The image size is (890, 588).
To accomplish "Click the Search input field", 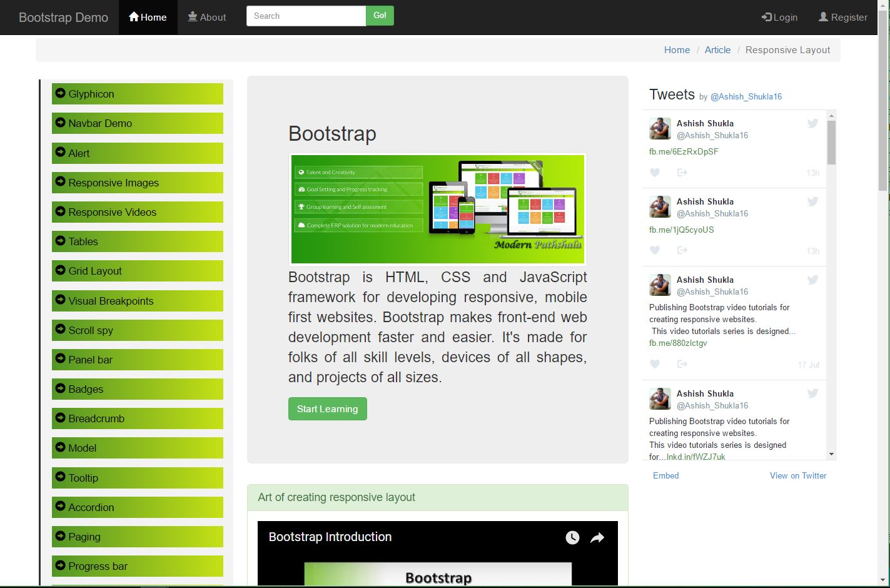I will tap(306, 16).
